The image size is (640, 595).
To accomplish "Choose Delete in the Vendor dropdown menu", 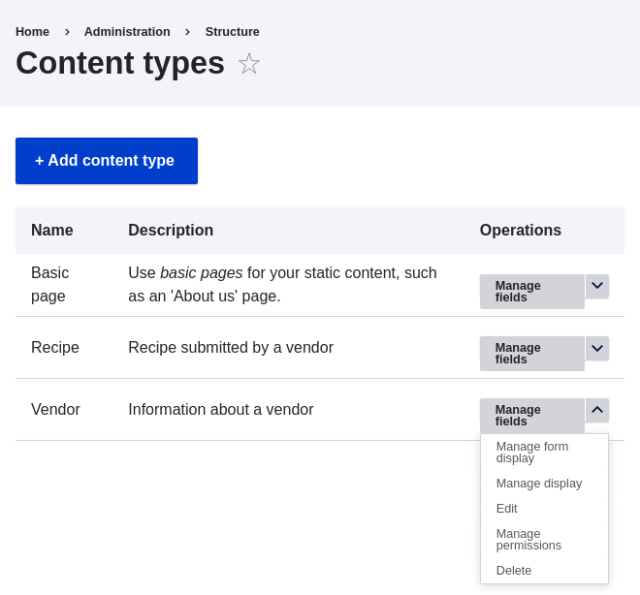I will coord(514,570).
